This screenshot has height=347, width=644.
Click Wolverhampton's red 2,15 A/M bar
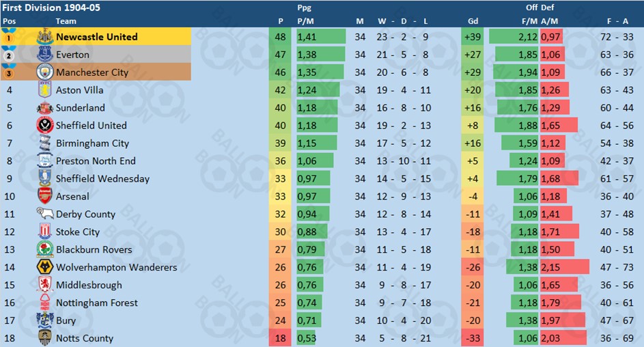(x=563, y=268)
